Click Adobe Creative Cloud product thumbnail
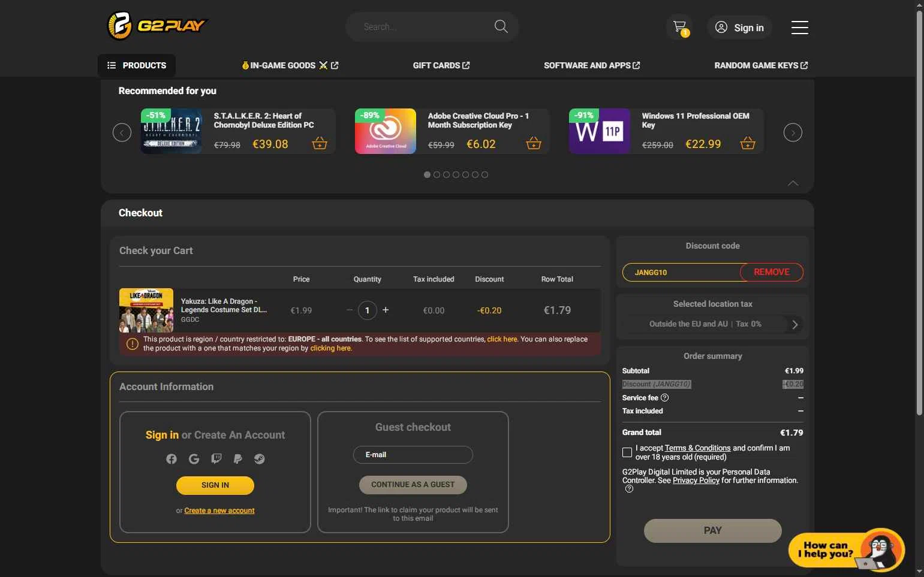Image resolution: width=924 pixels, height=577 pixels. (x=386, y=131)
